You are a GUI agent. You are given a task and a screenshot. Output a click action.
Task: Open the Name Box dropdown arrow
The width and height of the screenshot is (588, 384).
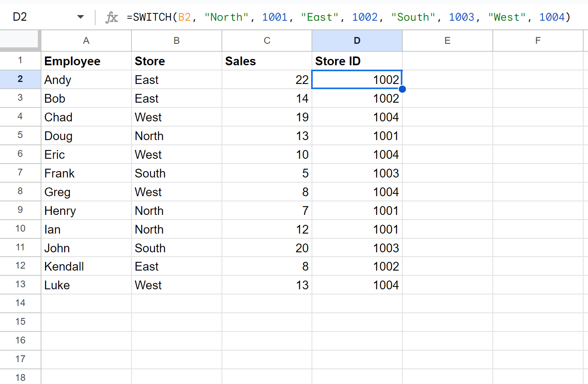click(80, 17)
